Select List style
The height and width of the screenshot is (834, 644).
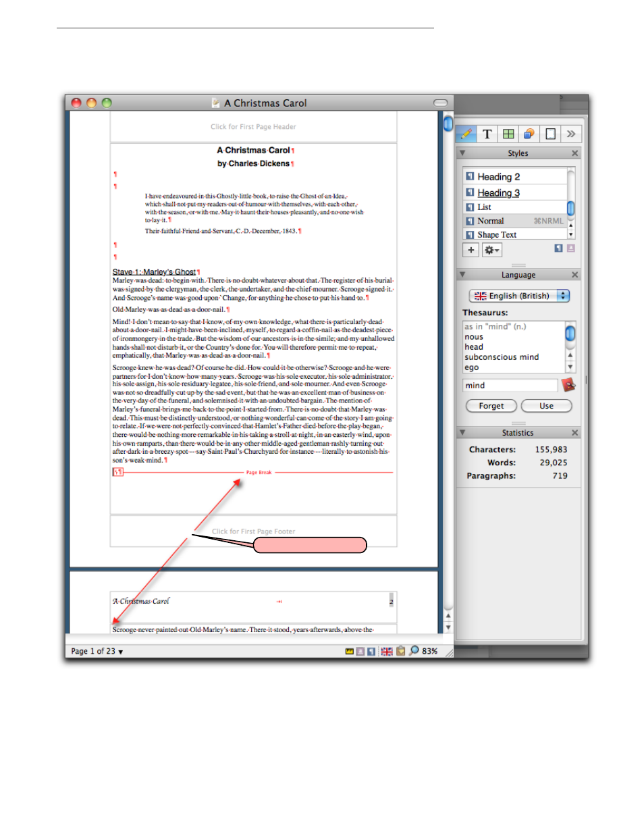516,207
